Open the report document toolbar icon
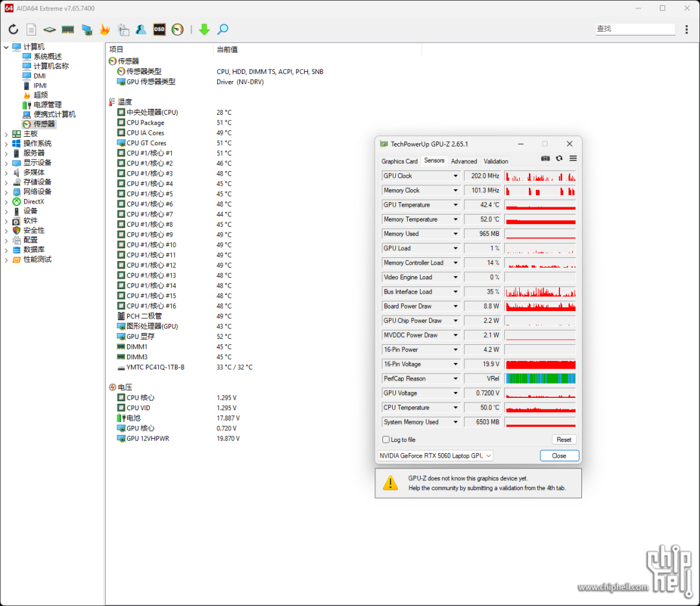Viewport: 700px width, 606px height. [x=31, y=29]
